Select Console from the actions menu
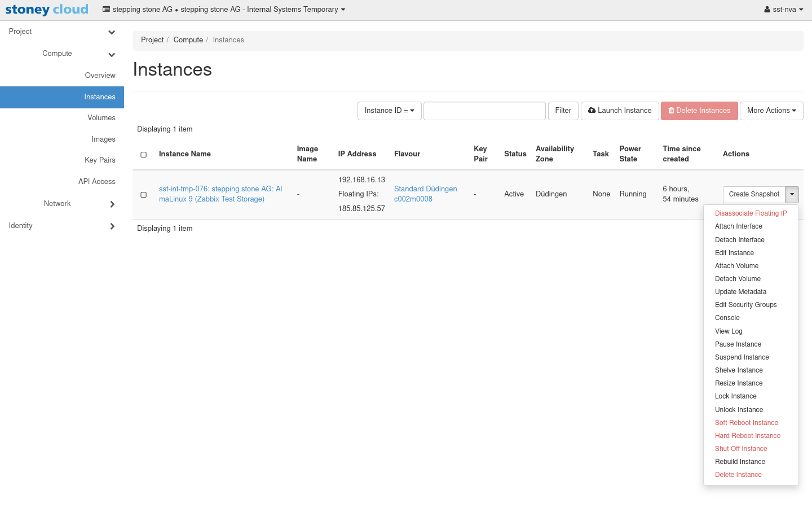 (727, 318)
